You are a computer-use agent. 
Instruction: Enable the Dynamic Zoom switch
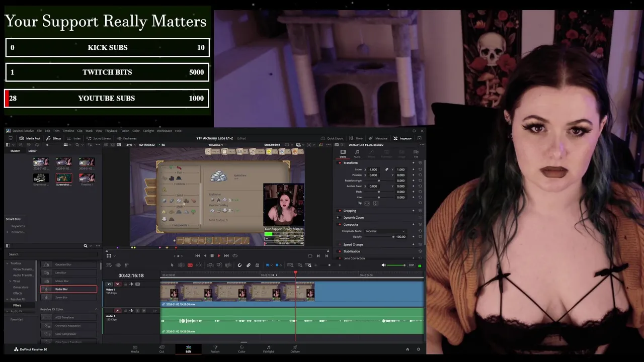click(x=339, y=218)
